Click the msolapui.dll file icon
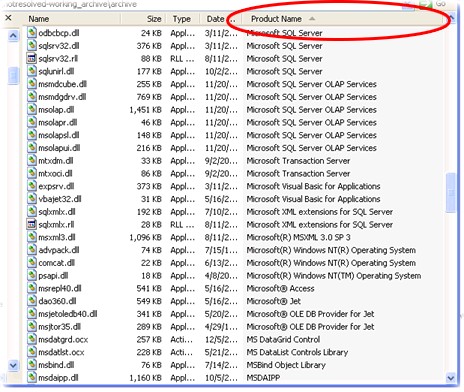Viewport: 464px width, 392px height. [x=32, y=148]
